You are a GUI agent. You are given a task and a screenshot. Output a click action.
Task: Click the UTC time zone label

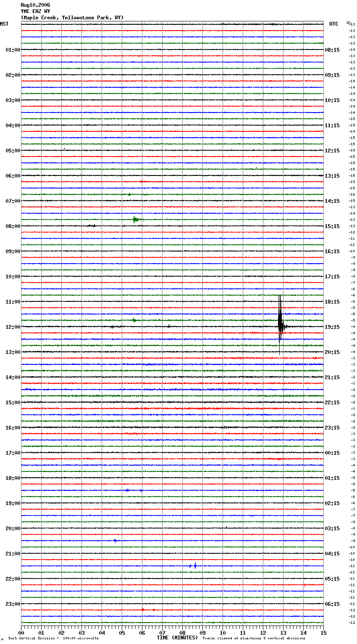(x=334, y=24)
